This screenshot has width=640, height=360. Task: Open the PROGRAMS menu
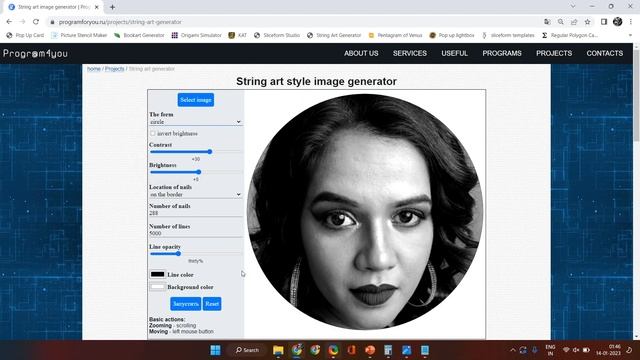[502, 53]
